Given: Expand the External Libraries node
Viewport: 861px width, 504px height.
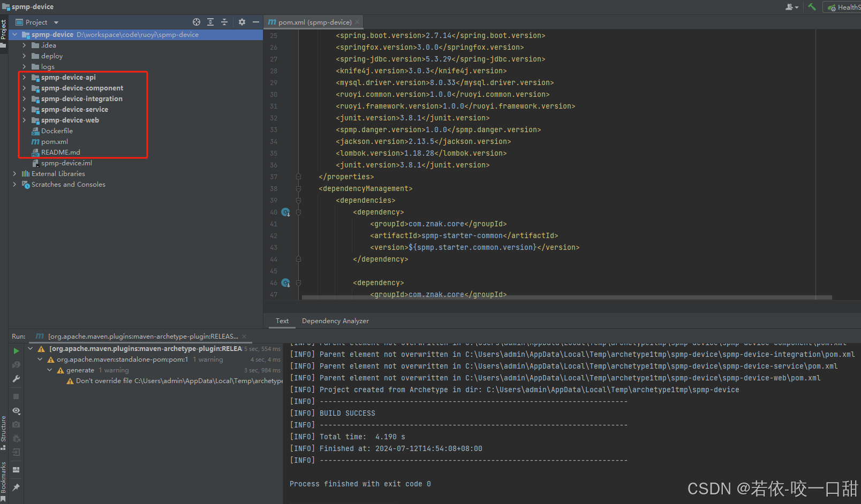Looking at the screenshot, I should point(14,174).
